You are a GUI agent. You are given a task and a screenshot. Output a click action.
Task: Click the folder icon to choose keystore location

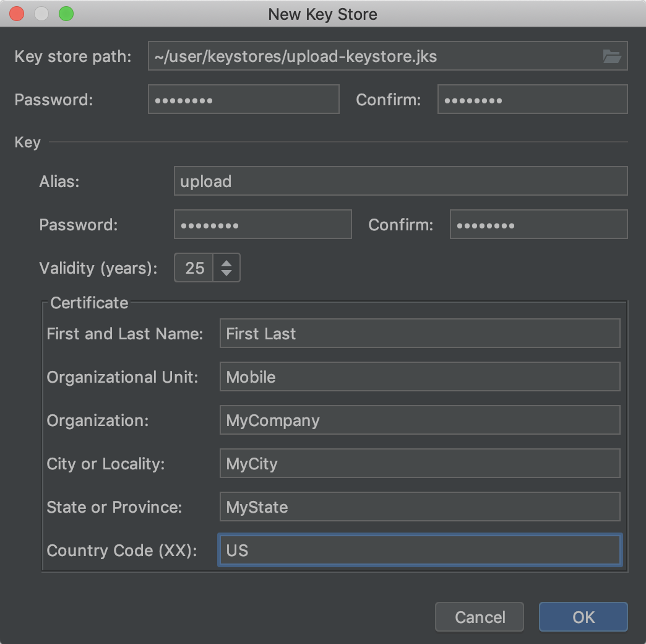click(x=612, y=56)
